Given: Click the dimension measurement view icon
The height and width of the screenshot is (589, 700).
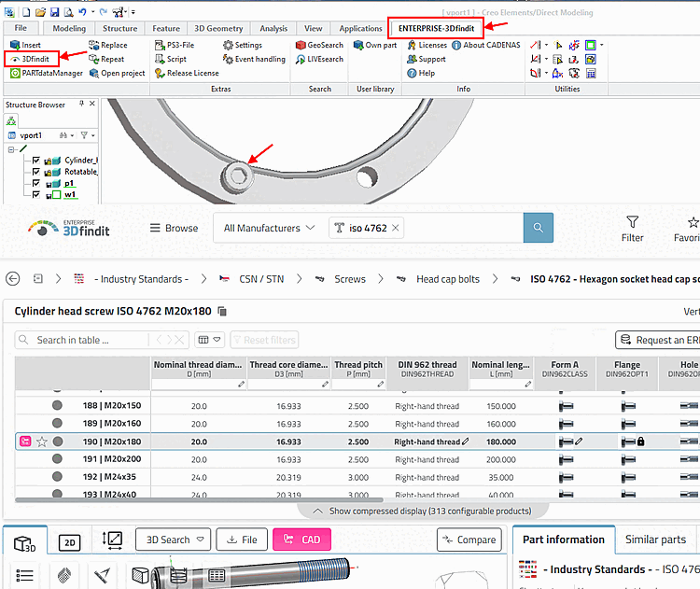Looking at the screenshot, I should [x=112, y=540].
